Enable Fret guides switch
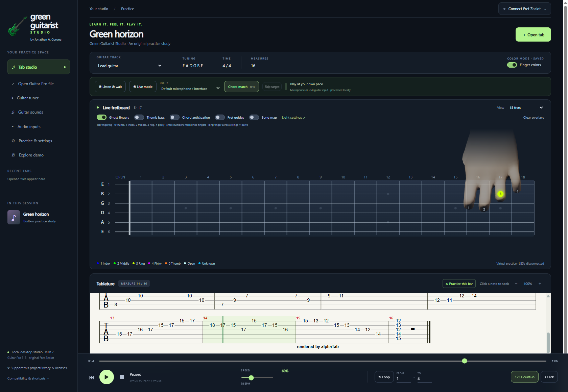Image resolution: width=568 pixels, height=392 pixels. pos(220,117)
